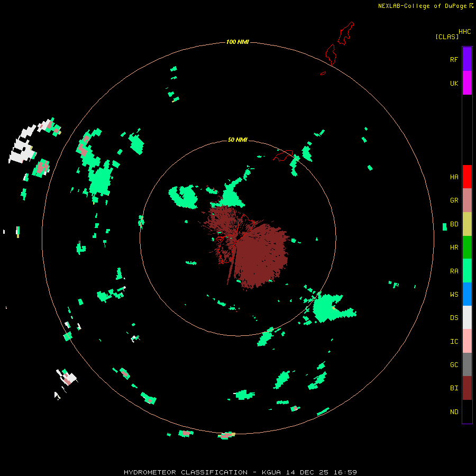Click the RF legend label

[x=454, y=59]
